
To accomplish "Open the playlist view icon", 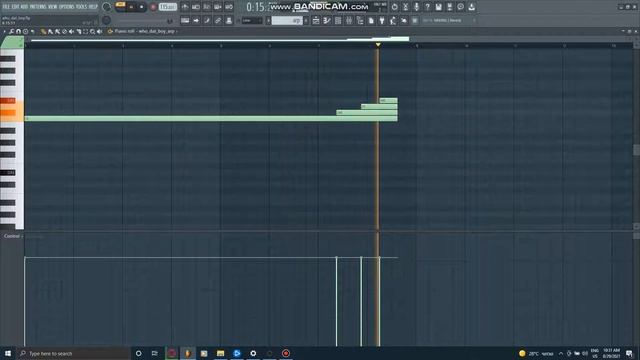I will (x=316, y=20).
